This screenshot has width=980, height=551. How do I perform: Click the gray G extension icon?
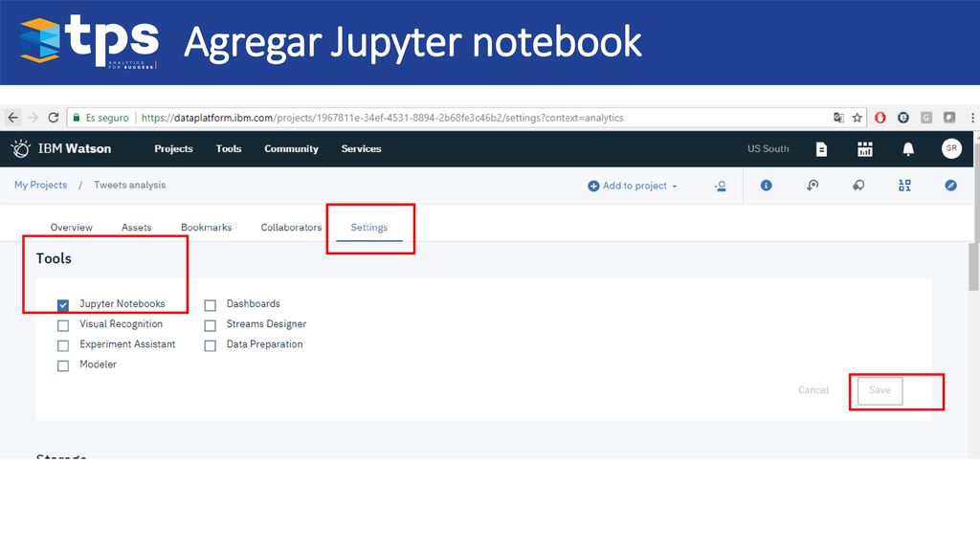(x=926, y=118)
